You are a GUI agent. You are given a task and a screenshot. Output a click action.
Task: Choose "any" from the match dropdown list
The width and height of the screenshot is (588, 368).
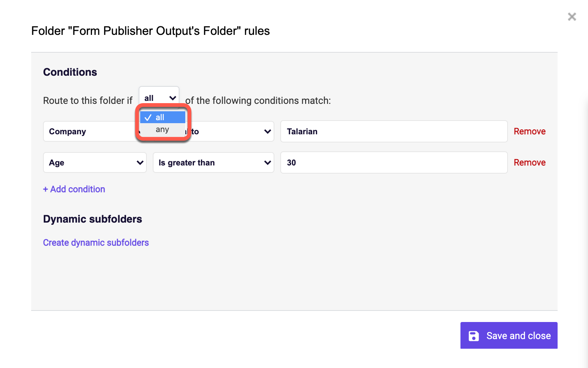tap(162, 129)
